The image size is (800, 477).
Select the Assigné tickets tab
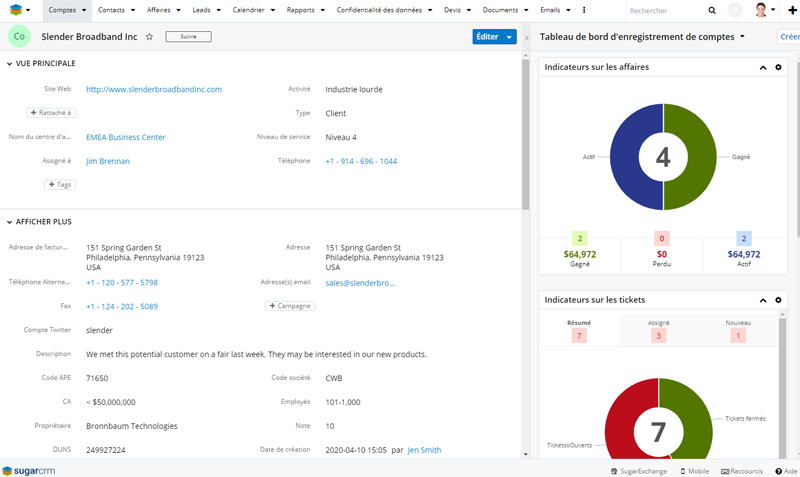[659, 331]
